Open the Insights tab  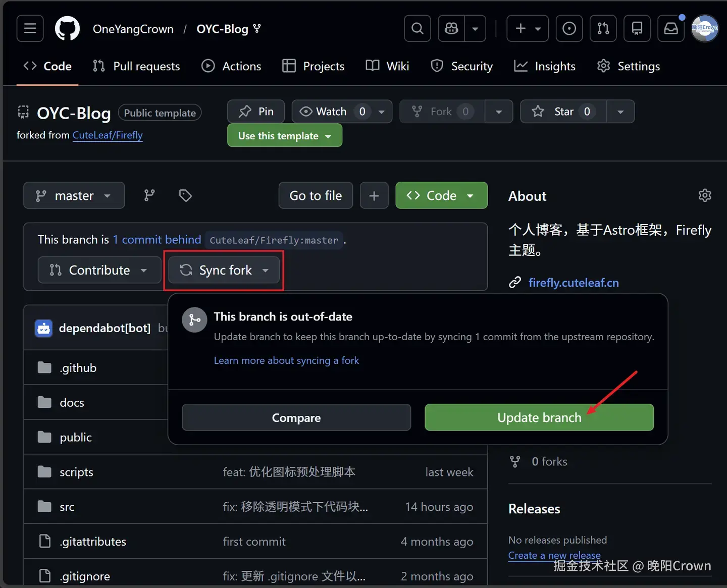coord(545,66)
